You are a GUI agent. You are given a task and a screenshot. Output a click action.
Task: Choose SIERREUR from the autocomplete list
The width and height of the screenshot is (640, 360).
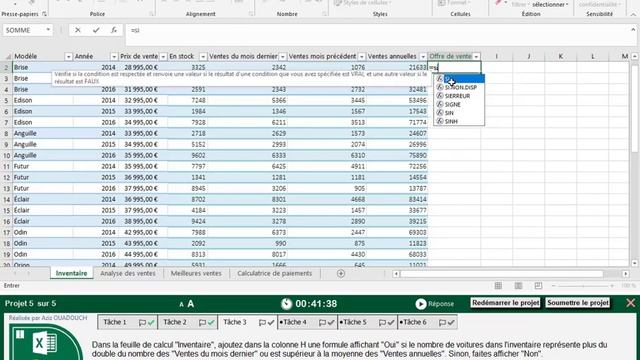pos(459,96)
